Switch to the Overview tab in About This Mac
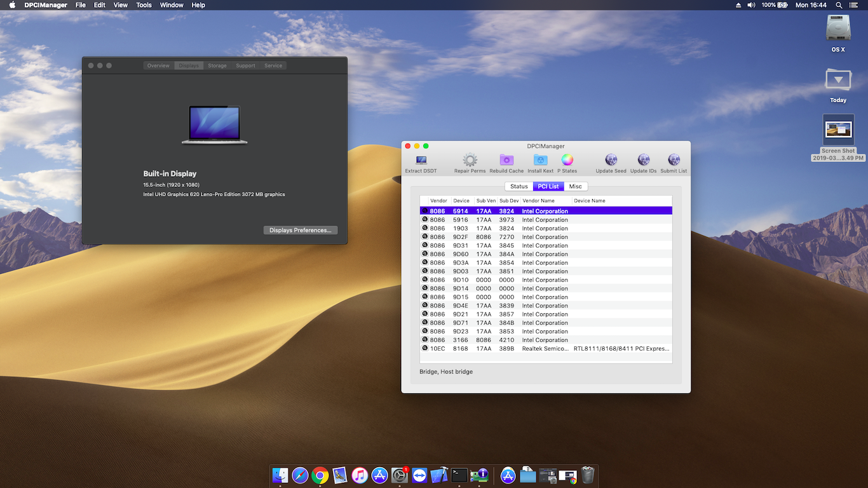The height and width of the screenshot is (488, 868). (x=158, y=65)
